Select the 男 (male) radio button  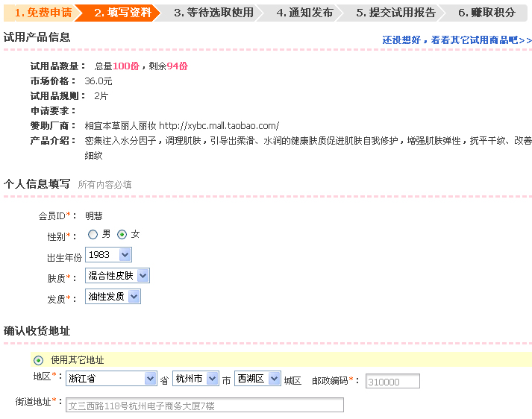93,234
